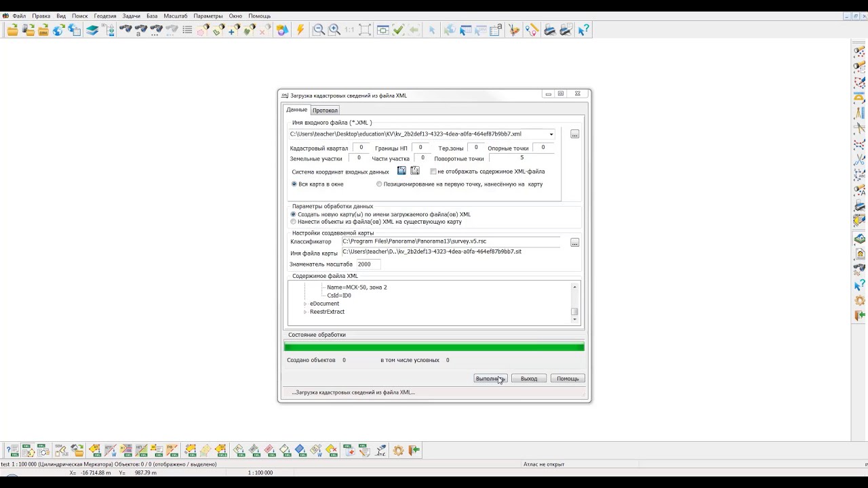
Task: Click the green processing progress bar
Action: tap(434, 347)
